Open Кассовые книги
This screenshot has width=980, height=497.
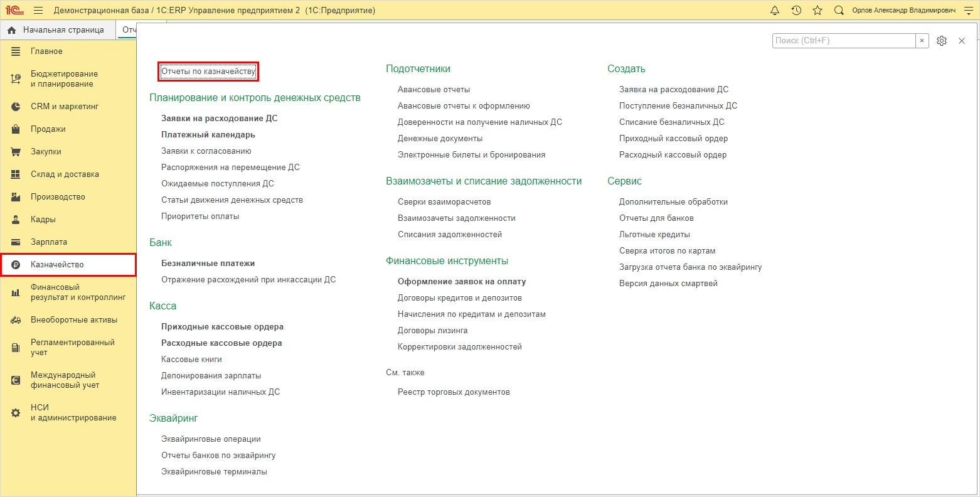(x=191, y=360)
